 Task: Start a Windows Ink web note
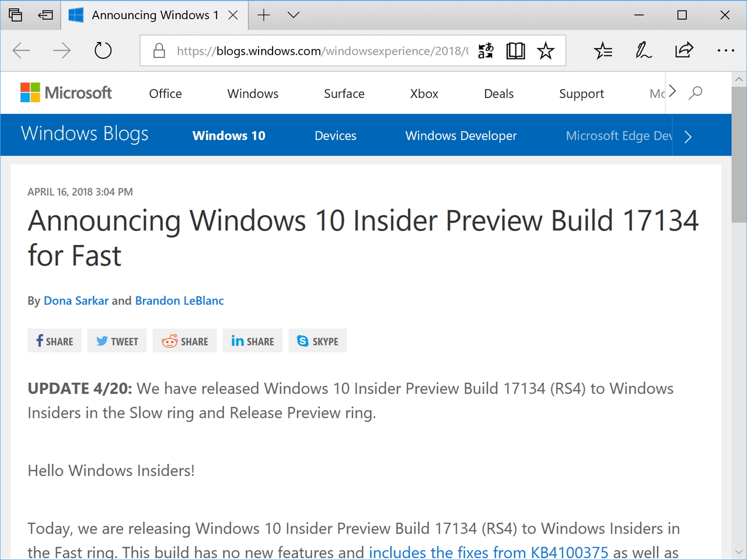[x=643, y=51]
